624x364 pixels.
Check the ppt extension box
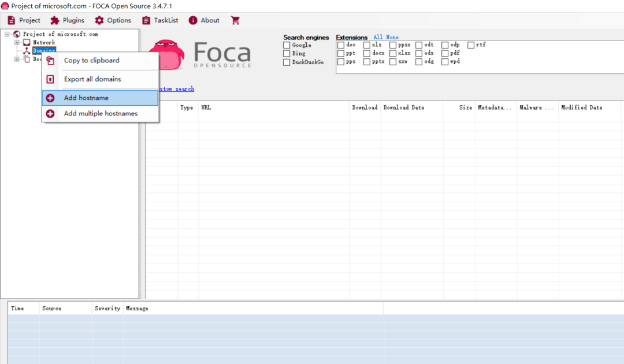[341, 53]
